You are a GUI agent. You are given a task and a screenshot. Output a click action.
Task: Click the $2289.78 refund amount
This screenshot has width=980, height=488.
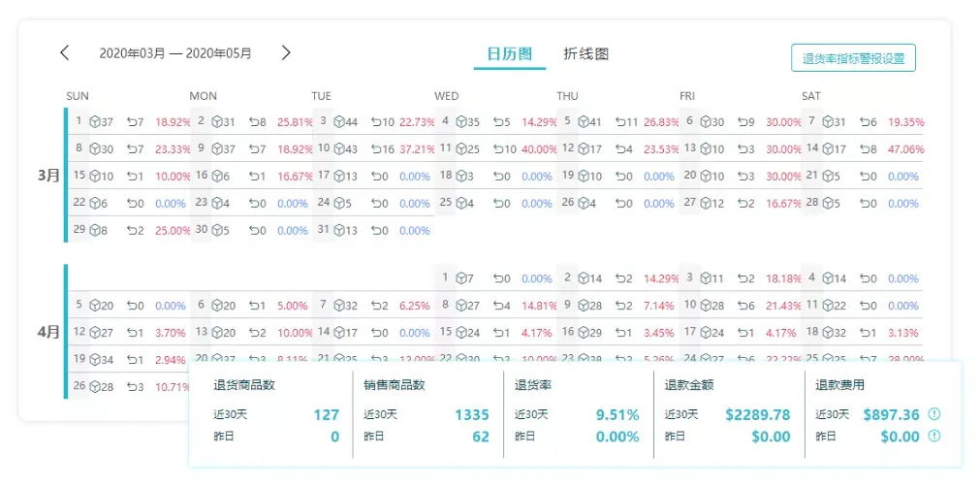757,415
